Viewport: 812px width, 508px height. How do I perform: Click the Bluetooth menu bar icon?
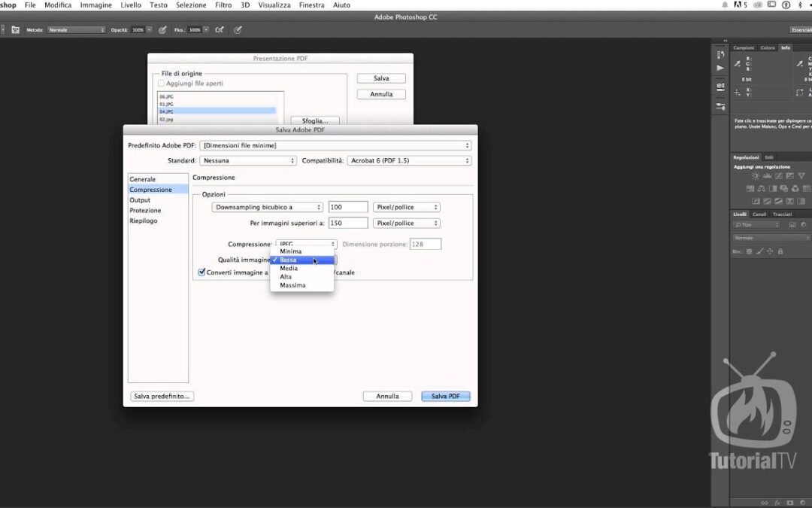[799, 5]
